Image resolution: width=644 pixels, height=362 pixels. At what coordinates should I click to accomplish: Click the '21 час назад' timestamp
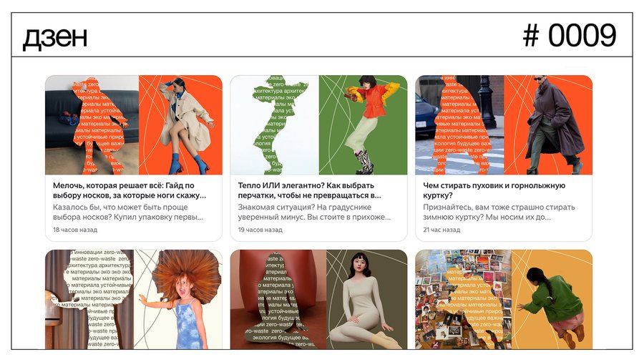pos(441,230)
